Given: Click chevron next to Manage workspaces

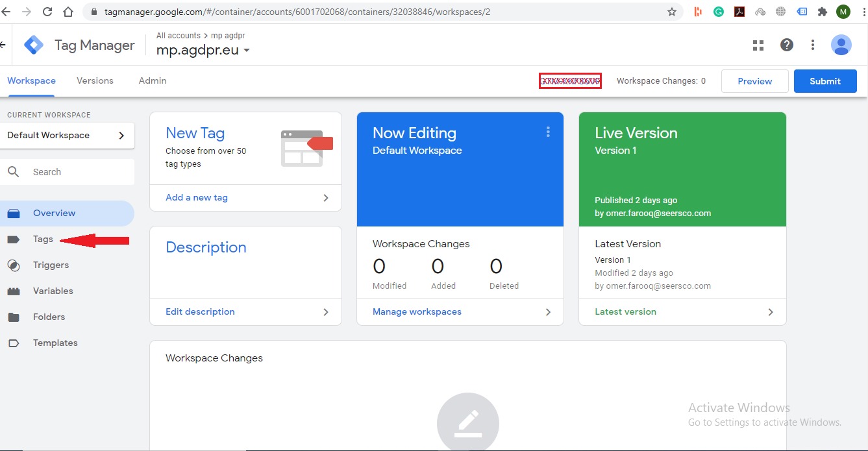Looking at the screenshot, I should tap(548, 312).
